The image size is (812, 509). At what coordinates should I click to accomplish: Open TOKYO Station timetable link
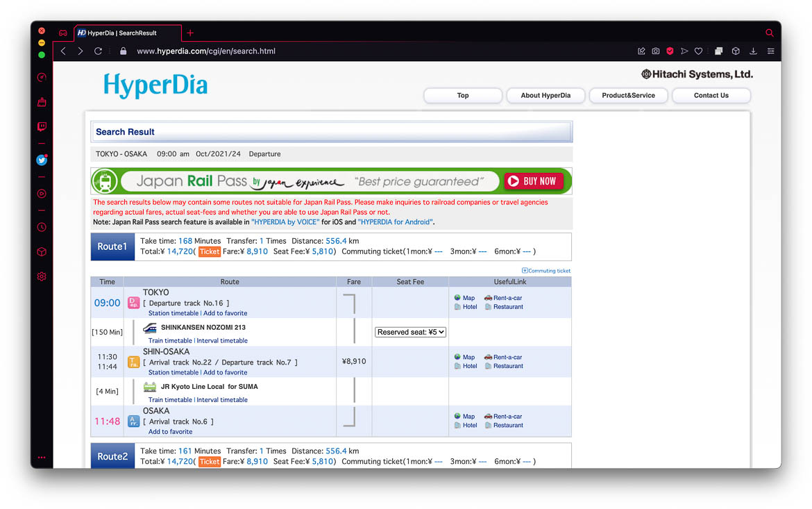tap(173, 313)
